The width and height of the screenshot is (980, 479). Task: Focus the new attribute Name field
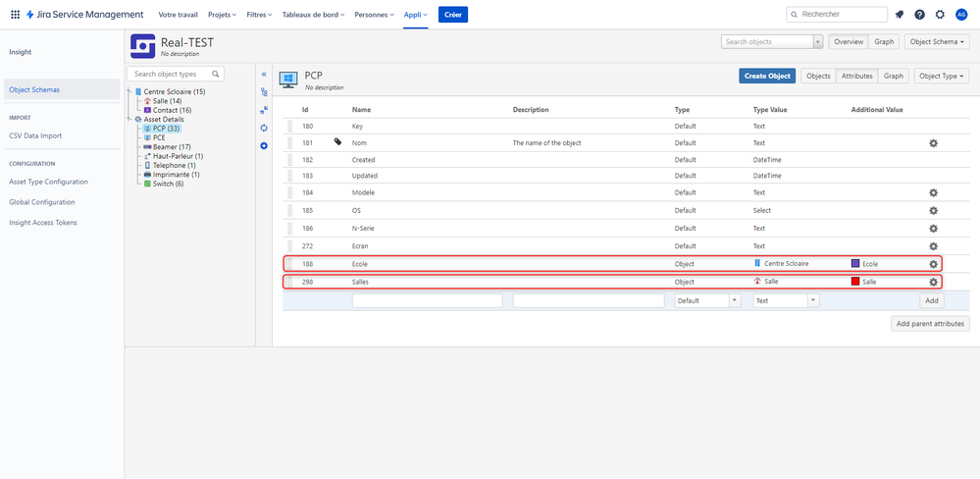428,300
